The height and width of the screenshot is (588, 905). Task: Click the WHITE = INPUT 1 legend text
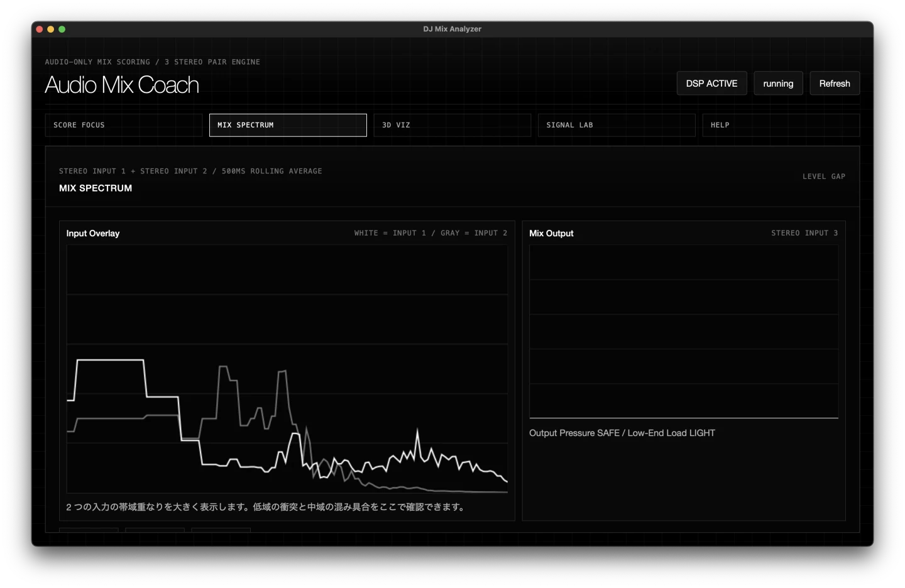[390, 233]
